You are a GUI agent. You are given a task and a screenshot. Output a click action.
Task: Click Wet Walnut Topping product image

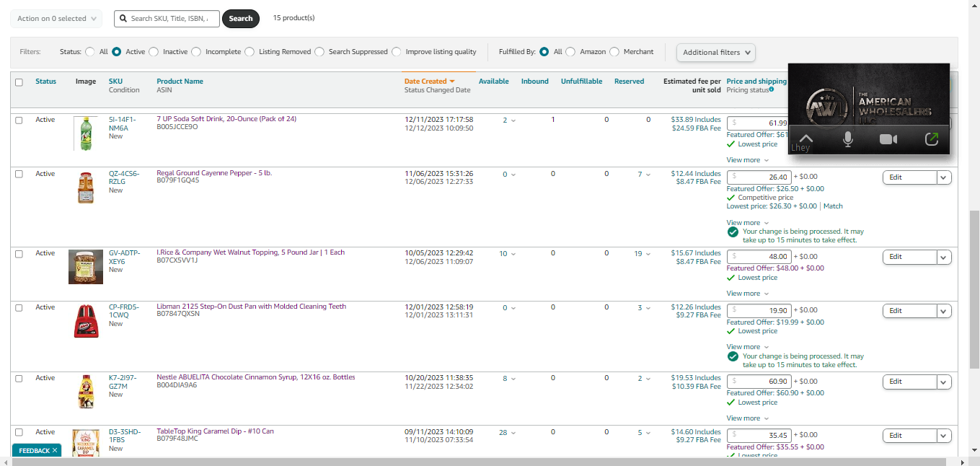click(x=86, y=267)
